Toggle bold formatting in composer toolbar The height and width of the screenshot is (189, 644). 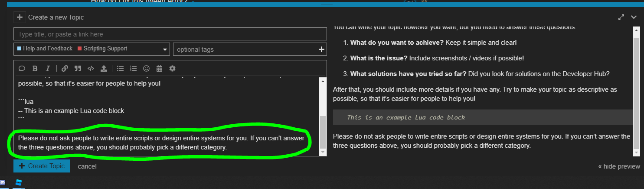35,68
